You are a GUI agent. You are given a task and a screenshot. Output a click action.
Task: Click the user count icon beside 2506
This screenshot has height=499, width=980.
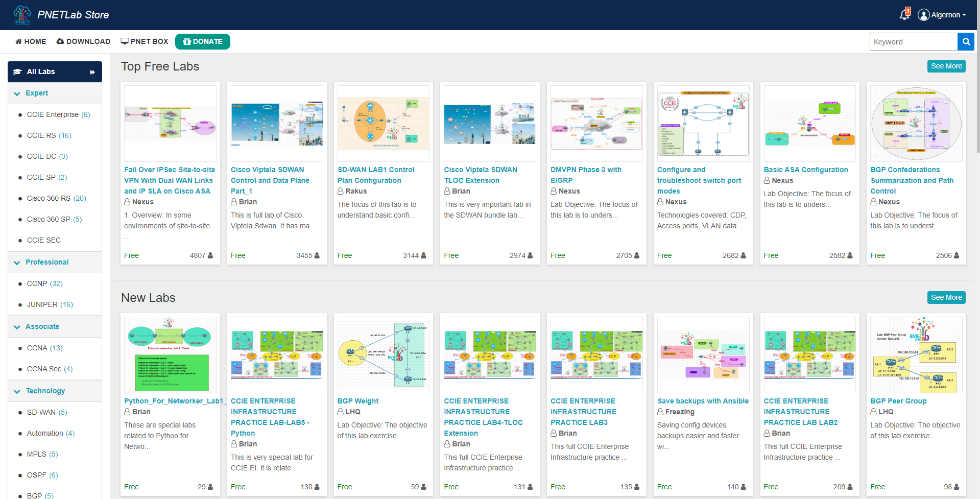(957, 255)
